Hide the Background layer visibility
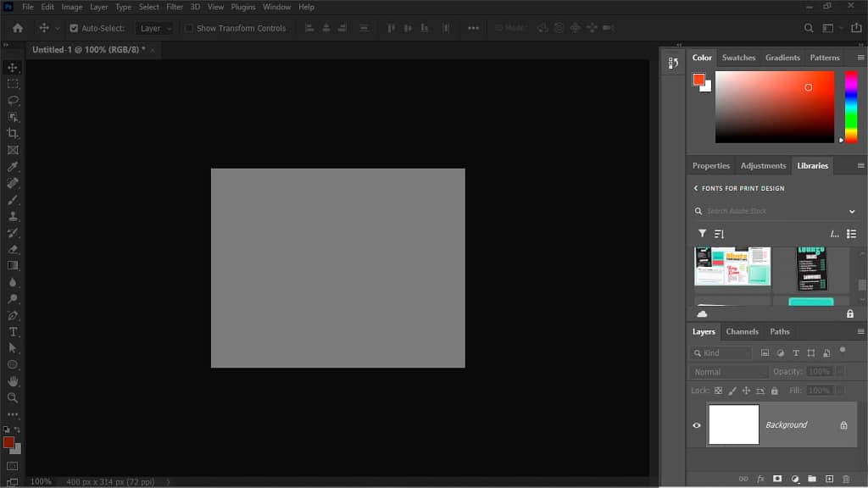868x488 pixels. click(697, 425)
